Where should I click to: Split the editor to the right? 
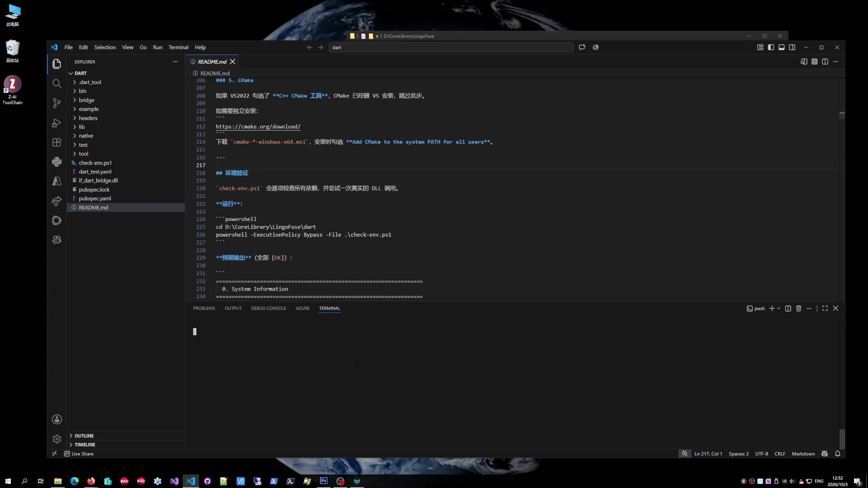click(825, 61)
